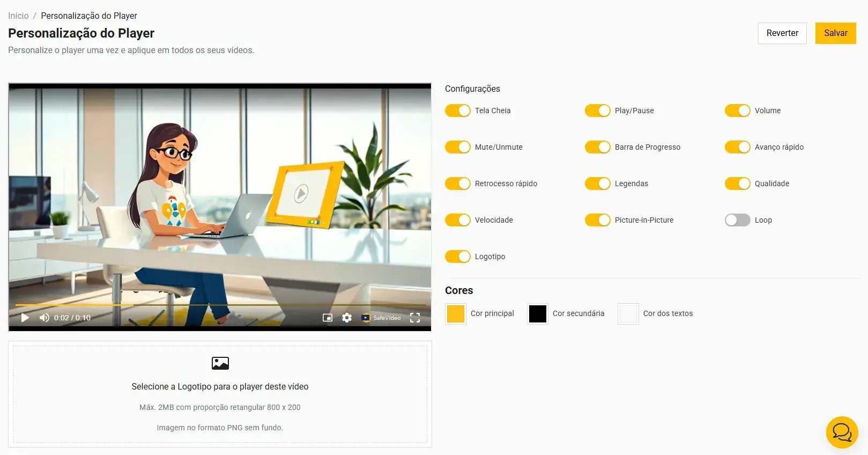Enable the Loop toggle

(x=737, y=220)
